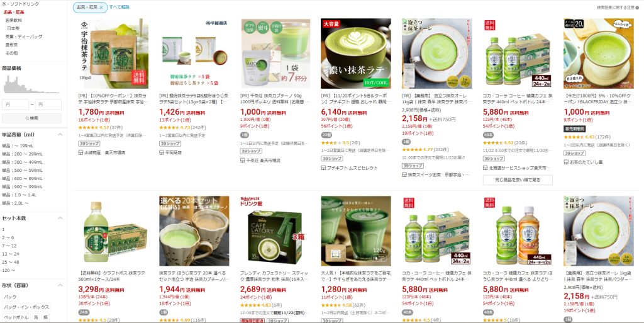Screen dimensions: 644x323
Task: Click the shop icon beside 平岡商店
Action: point(162,152)
